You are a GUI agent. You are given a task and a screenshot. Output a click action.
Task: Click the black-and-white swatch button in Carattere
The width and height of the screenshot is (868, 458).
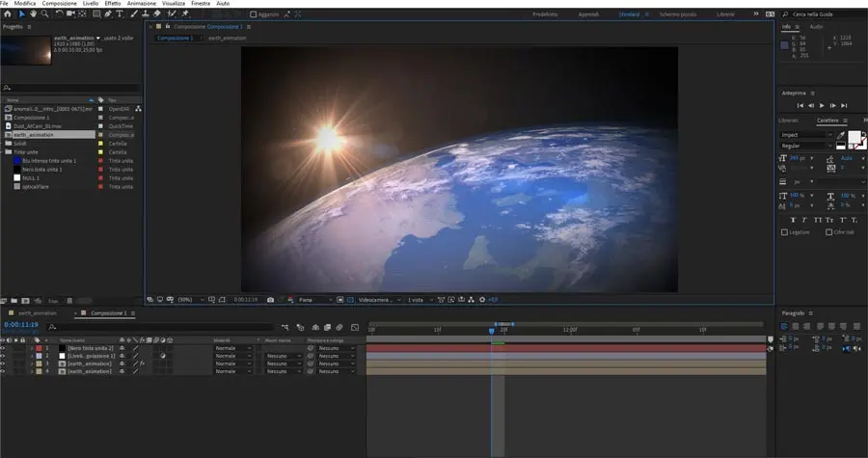point(841,146)
